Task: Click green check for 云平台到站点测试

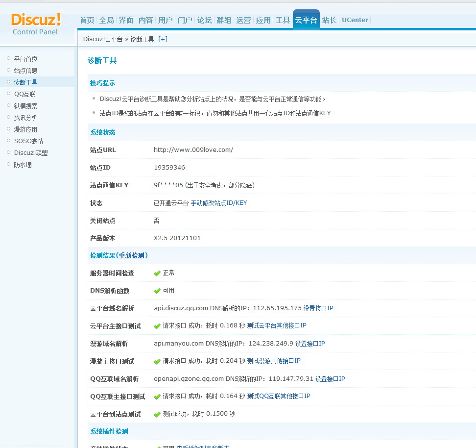Action: pos(157,414)
